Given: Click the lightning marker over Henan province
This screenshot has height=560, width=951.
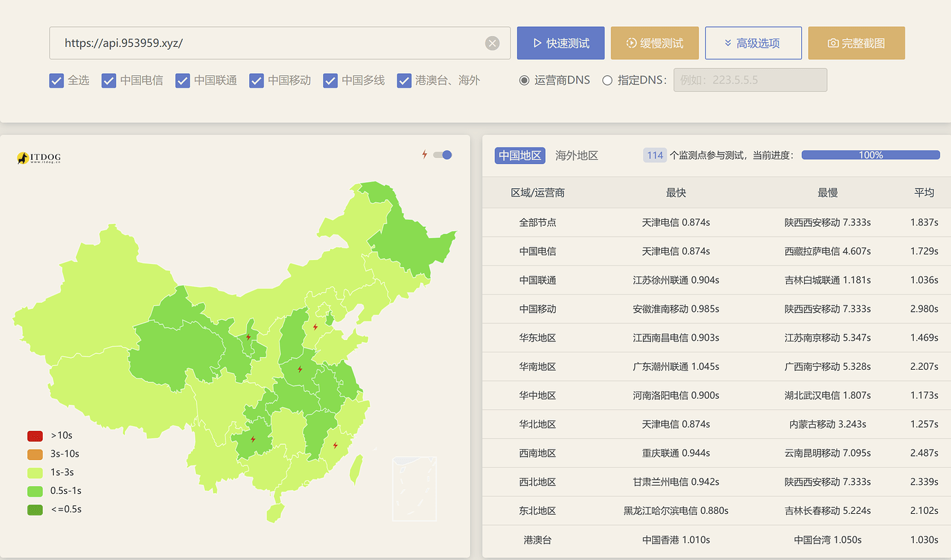Looking at the screenshot, I should click(300, 370).
